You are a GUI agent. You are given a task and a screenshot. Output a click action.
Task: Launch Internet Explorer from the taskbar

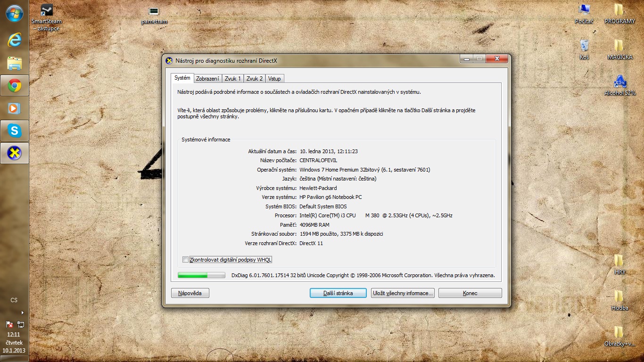click(x=14, y=41)
